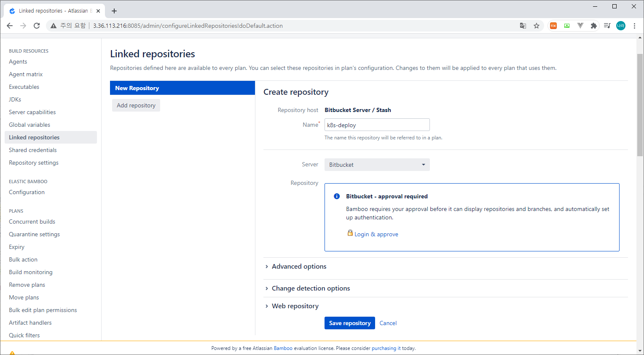Open Server capabilities in the sidebar
Screen dimensions: 644x355
click(32, 112)
